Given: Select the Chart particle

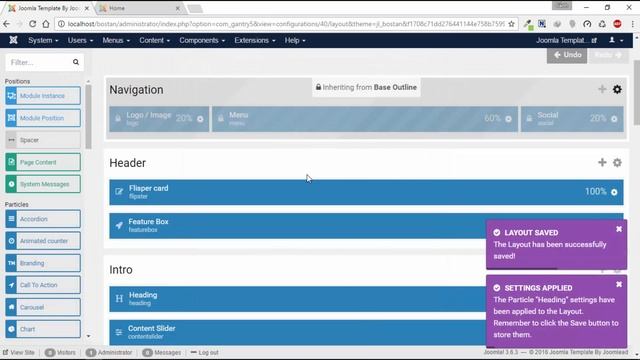Looking at the screenshot, I should click(x=43, y=329).
